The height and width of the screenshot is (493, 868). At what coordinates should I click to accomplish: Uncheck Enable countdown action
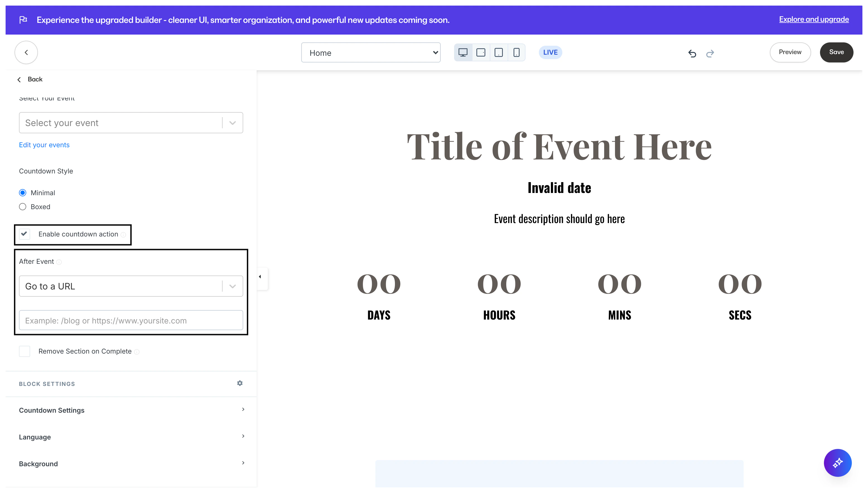point(24,234)
